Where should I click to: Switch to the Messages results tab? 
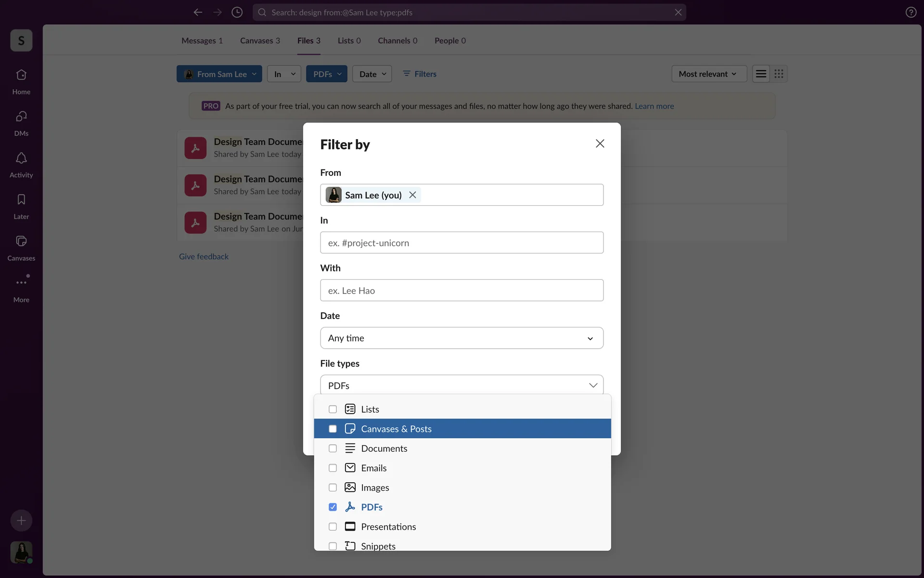click(202, 40)
